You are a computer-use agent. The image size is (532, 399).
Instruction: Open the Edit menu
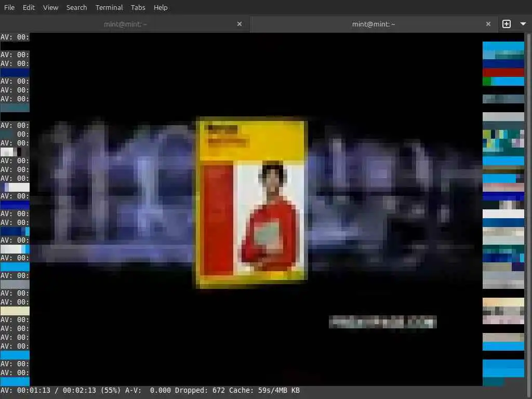(29, 7)
